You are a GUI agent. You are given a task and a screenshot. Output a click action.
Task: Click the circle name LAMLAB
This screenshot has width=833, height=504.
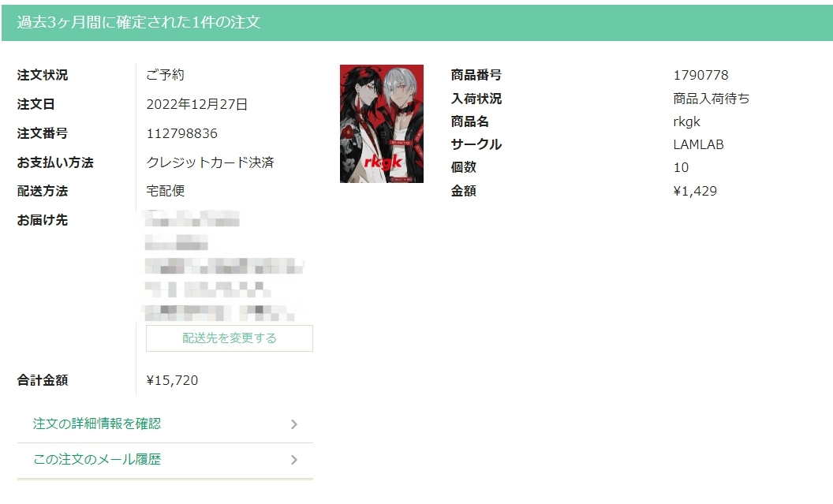tap(698, 144)
